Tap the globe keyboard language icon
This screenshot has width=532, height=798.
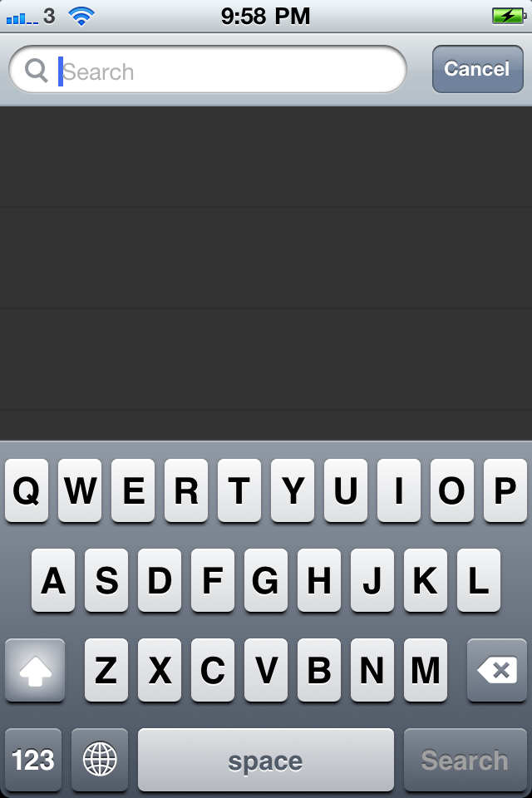pyautogui.click(x=100, y=759)
